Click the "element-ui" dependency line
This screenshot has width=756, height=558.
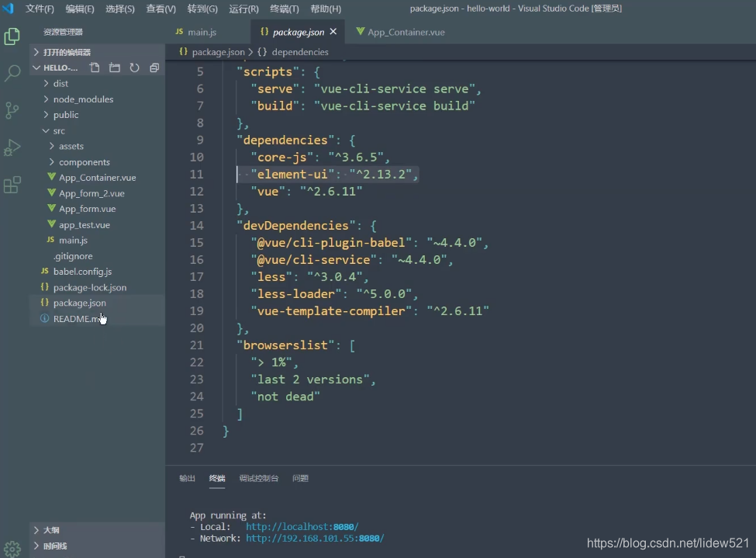click(x=335, y=175)
